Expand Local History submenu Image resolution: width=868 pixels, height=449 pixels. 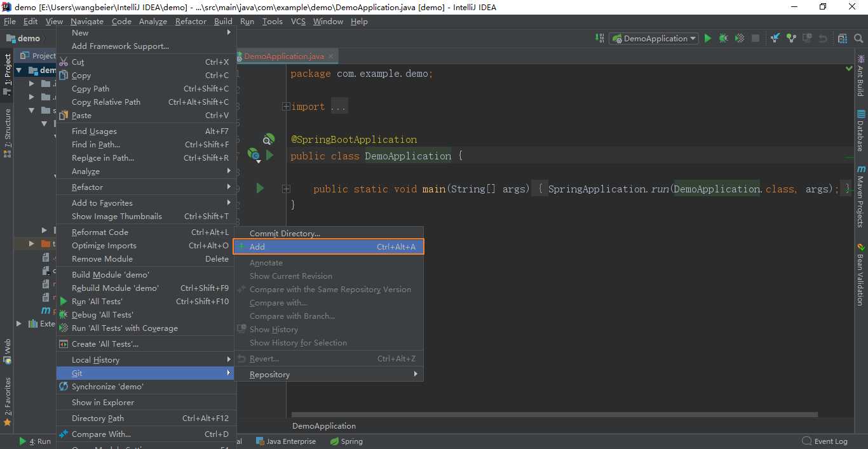coord(146,359)
